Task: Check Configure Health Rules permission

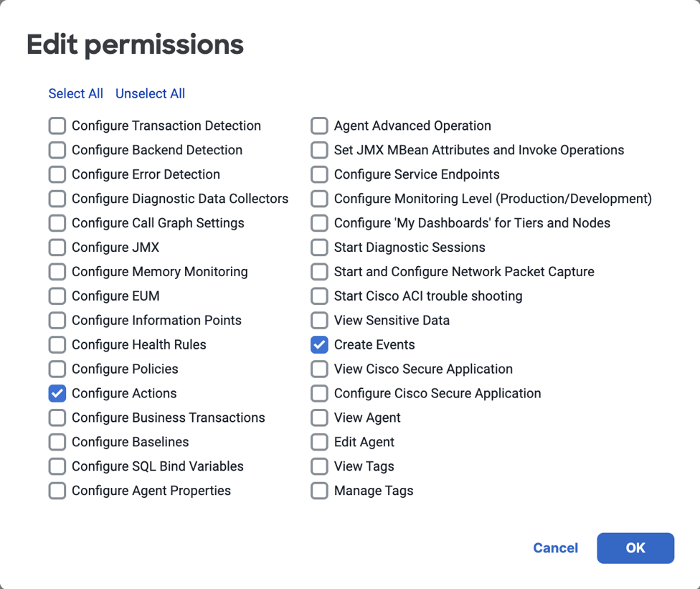Action: (57, 345)
